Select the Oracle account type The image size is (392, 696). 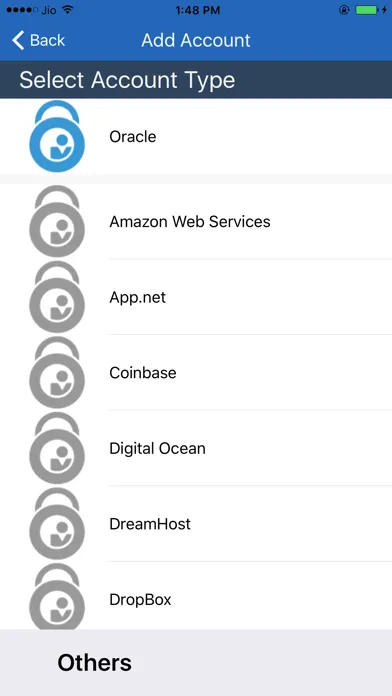click(196, 136)
